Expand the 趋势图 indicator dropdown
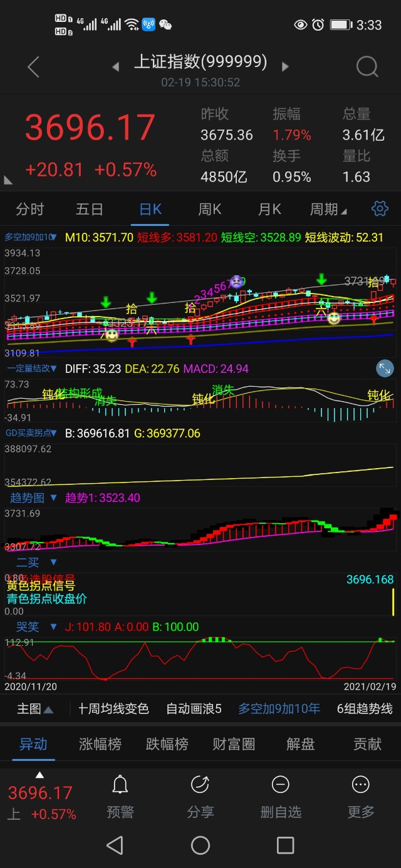Screen dimensions: 401x868 tap(53, 498)
